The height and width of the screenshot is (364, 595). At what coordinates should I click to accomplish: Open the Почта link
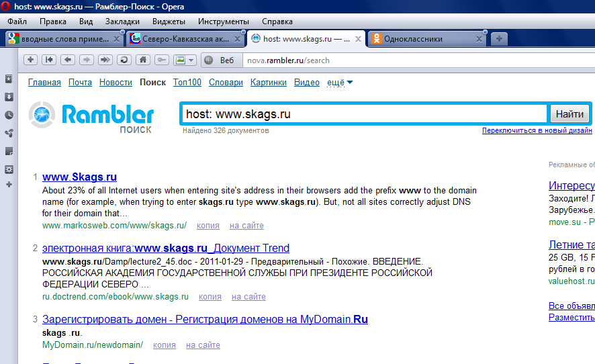[x=80, y=83]
